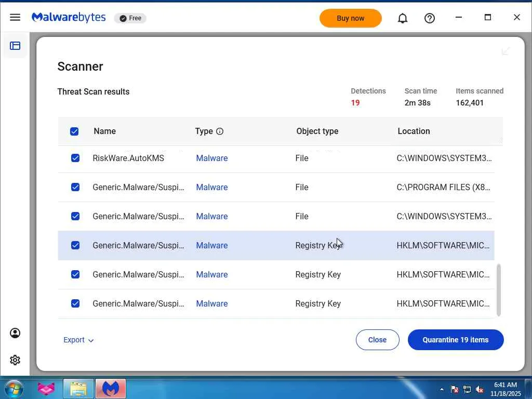Click the results list scrollbar thumb
532x399 pixels.
point(498,290)
